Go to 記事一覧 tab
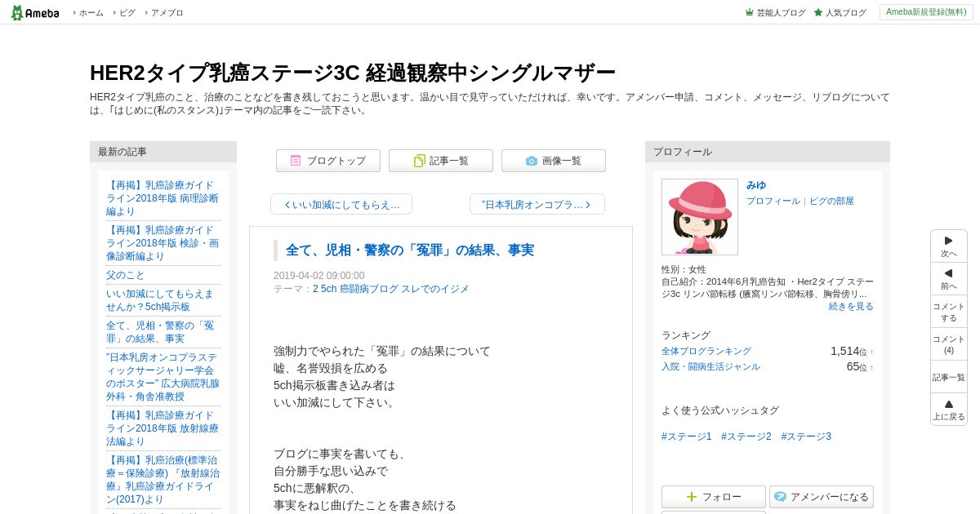This screenshot has width=980, height=514. 441,161
